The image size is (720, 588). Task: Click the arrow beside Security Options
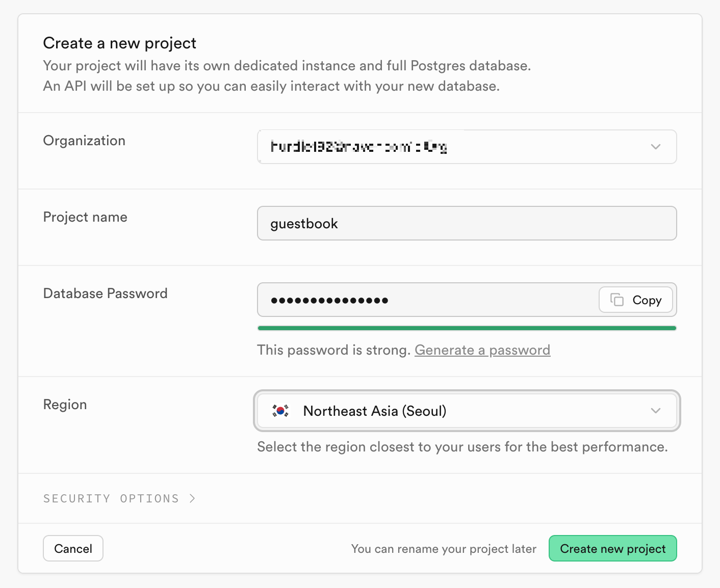point(192,498)
